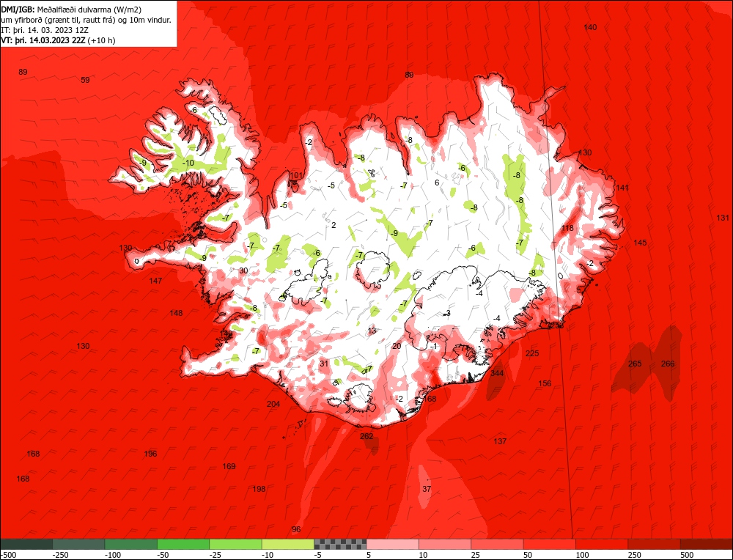Select the light green swatch between -25 and -10
This screenshot has height=560, width=733.
click(x=235, y=544)
